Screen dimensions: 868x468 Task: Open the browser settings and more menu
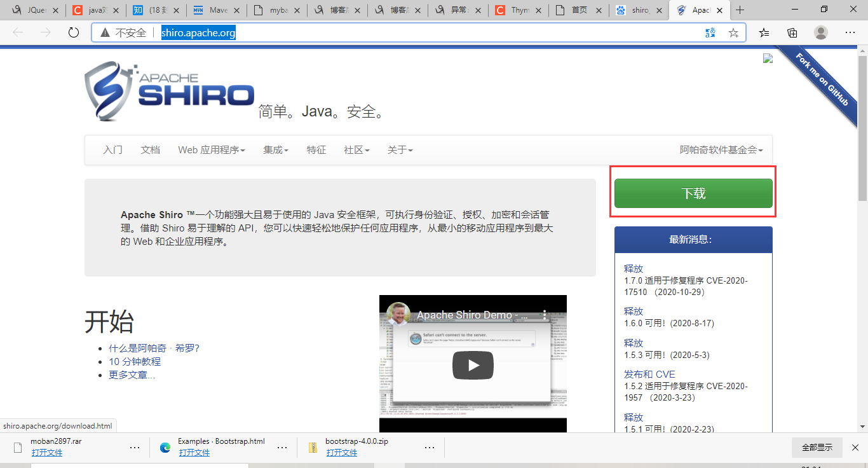[850, 33]
